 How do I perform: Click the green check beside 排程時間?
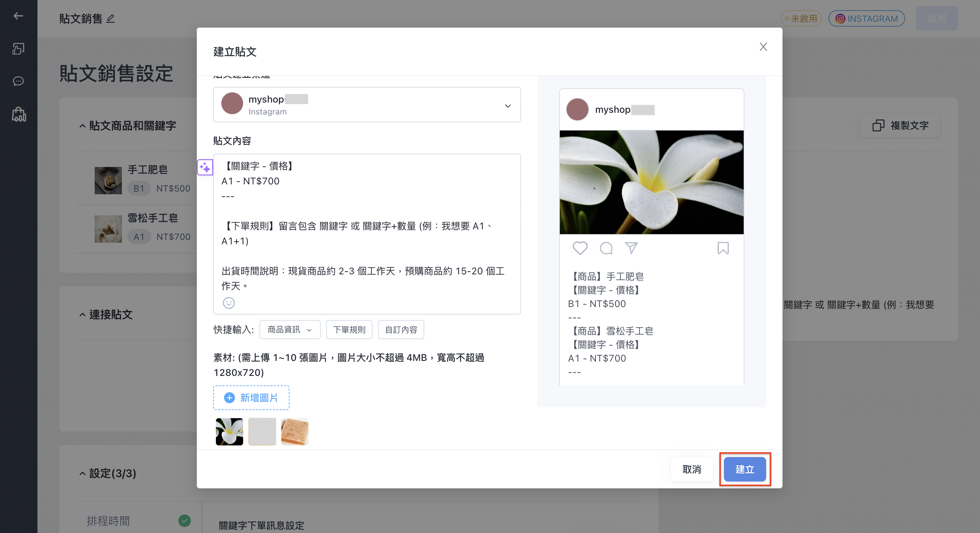185,520
